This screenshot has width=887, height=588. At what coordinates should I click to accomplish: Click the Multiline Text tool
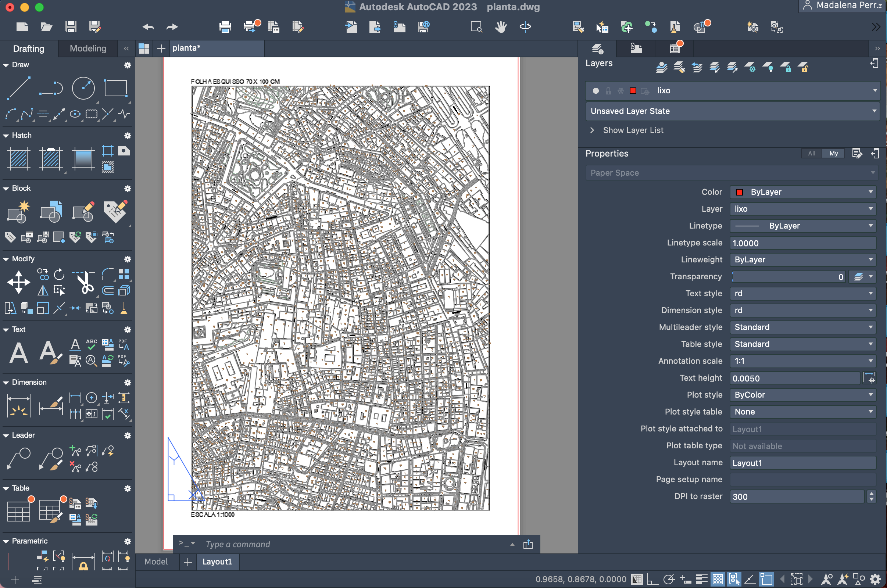(x=19, y=353)
